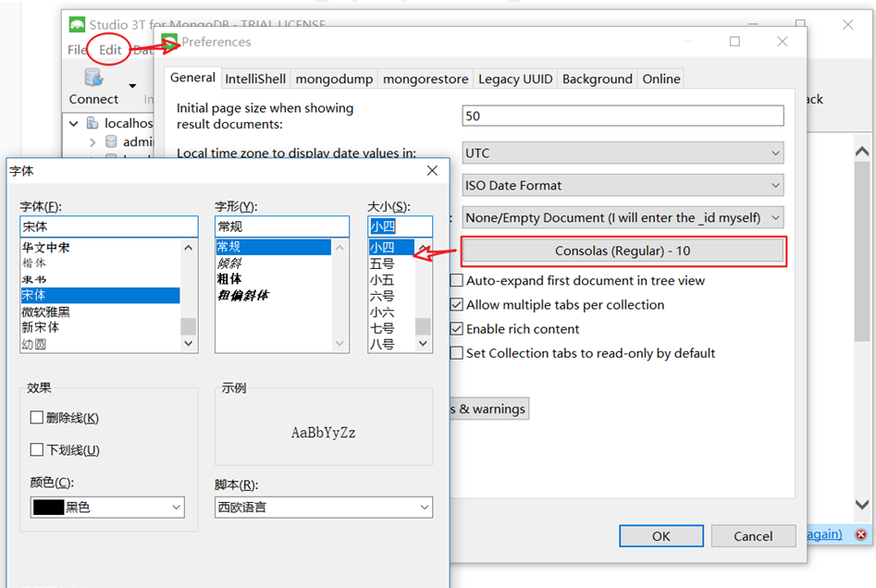Select size 七号
The height and width of the screenshot is (588, 876).
point(391,328)
